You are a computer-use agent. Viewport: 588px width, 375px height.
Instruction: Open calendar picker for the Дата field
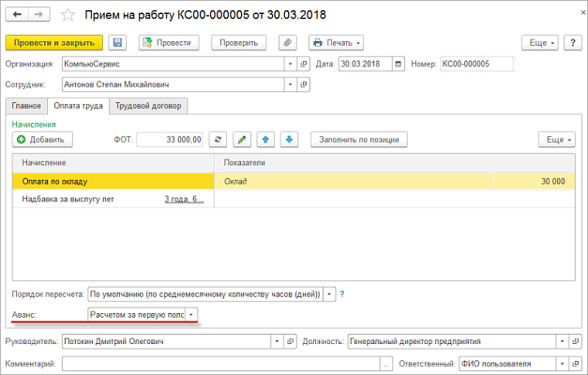pos(400,64)
